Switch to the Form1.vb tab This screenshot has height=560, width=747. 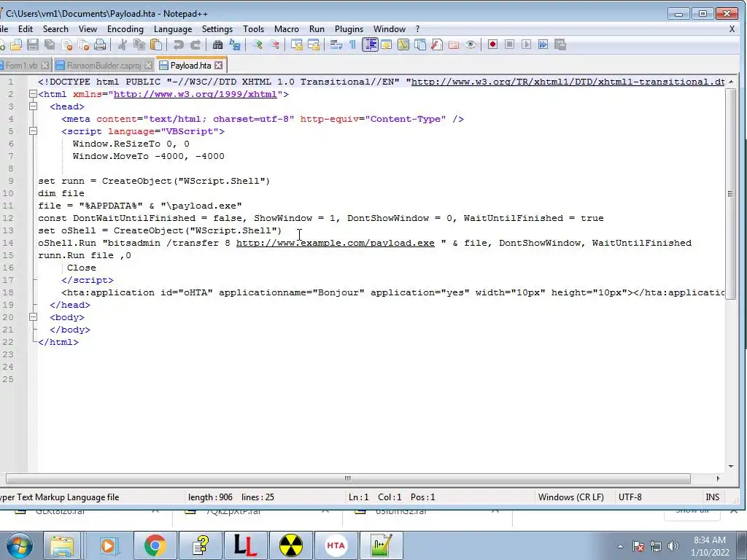coord(21,65)
